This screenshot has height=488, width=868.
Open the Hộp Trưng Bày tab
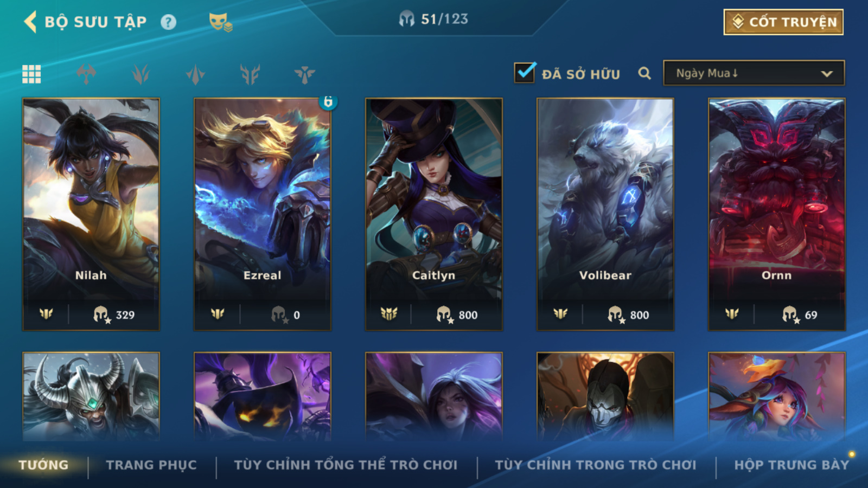click(792, 465)
